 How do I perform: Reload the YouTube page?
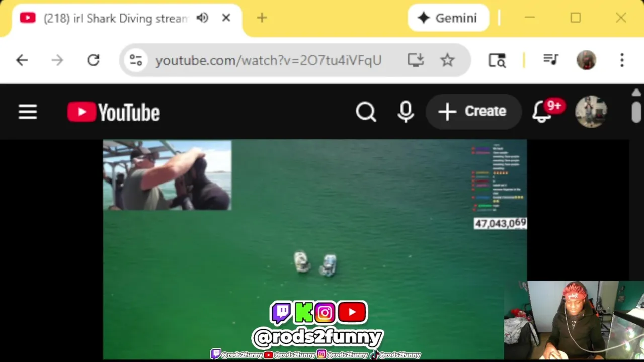click(x=93, y=60)
